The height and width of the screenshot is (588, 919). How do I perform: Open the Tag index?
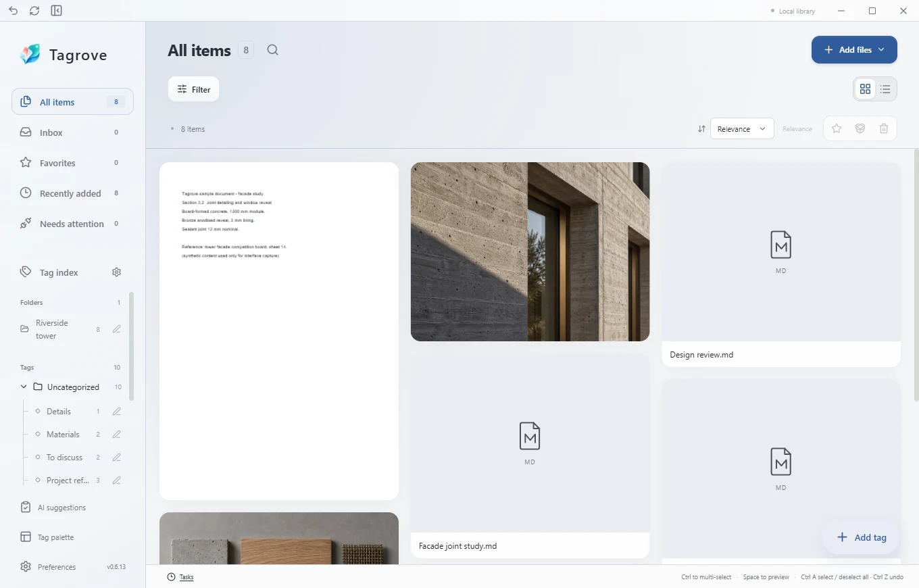59,272
